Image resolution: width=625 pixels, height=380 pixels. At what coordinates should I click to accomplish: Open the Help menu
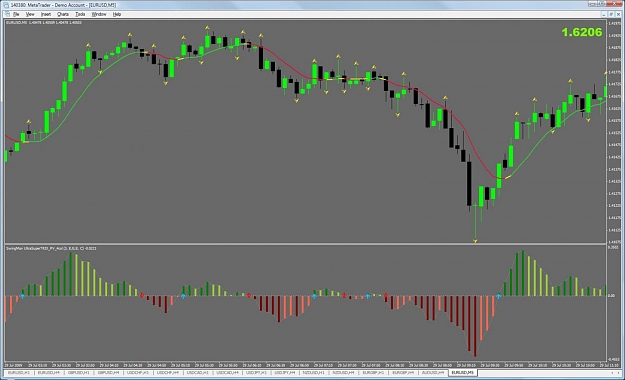(x=117, y=14)
